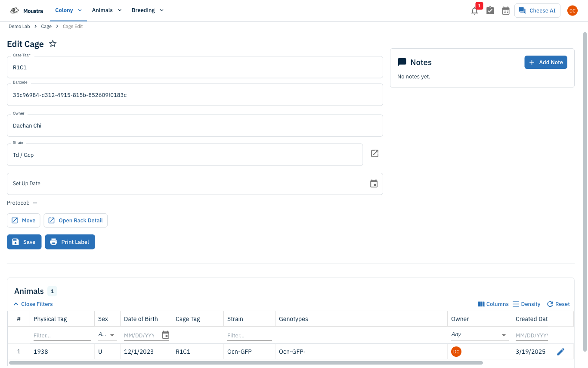Collapse filters with Close Filters

[33, 304]
